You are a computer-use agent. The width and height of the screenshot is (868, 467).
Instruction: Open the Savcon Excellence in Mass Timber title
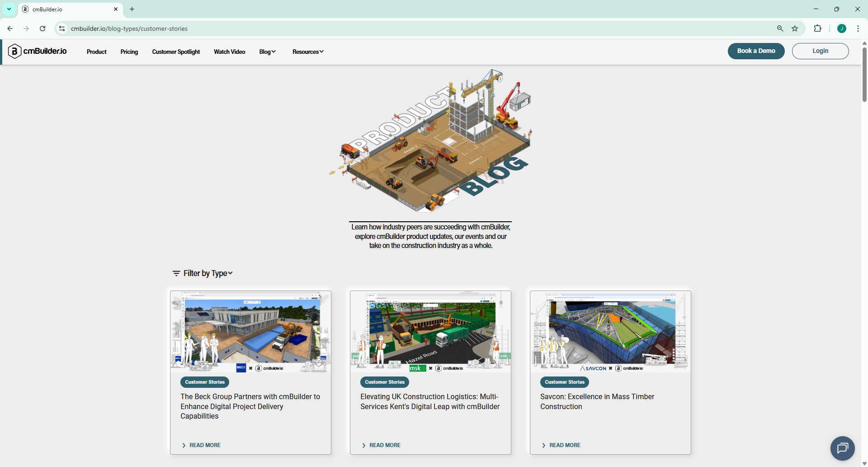597,402
